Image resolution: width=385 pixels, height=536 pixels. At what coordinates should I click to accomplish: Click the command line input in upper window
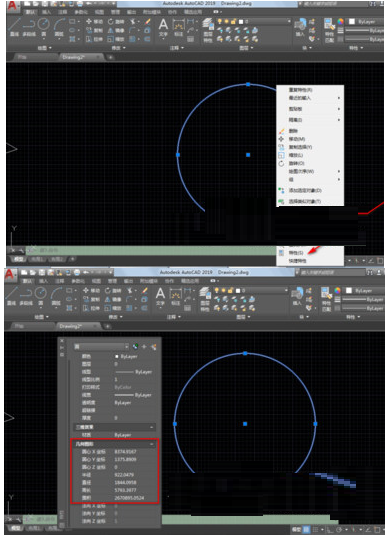pos(150,250)
